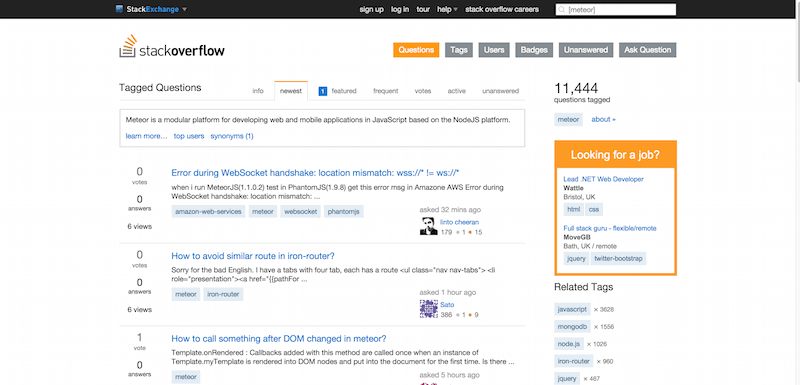This screenshot has height=385, width=800.
Task: Open stack overflow careers link
Action: click(x=502, y=9)
